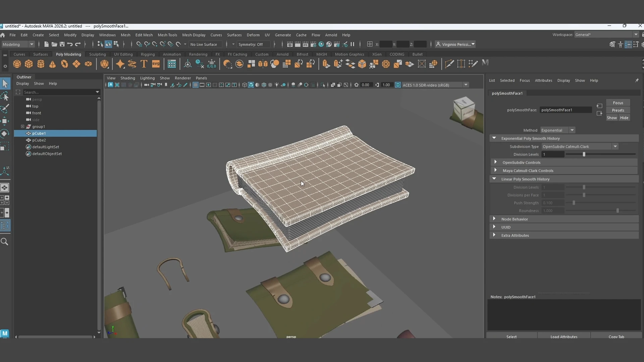Click the Undo arrow icon
This screenshot has width=644, height=362.
pyautogui.click(x=70, y=44)
